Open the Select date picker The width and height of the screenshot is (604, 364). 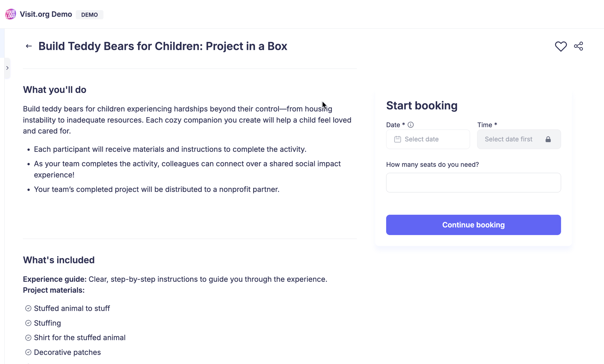[428, 139]
